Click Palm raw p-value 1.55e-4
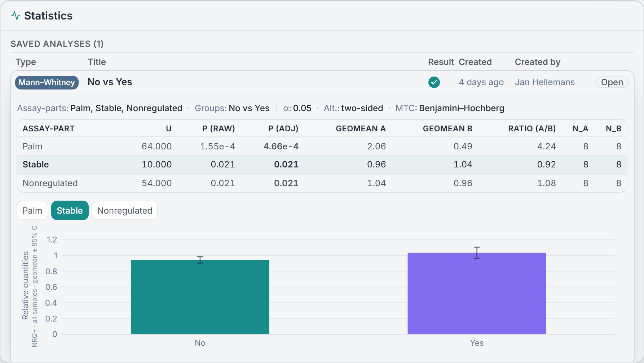This screenshot has height=363, width=644. 218,146
